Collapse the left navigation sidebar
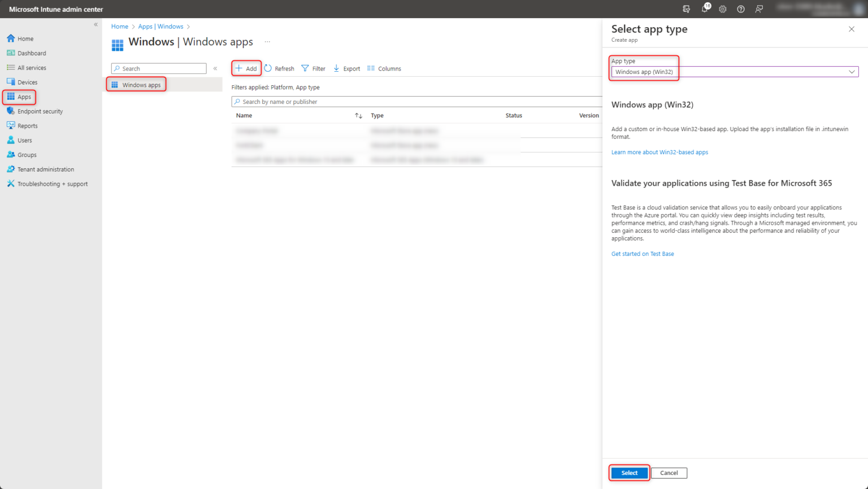The width and height of the screenshot is (868, 489). [x=96, y=24]
